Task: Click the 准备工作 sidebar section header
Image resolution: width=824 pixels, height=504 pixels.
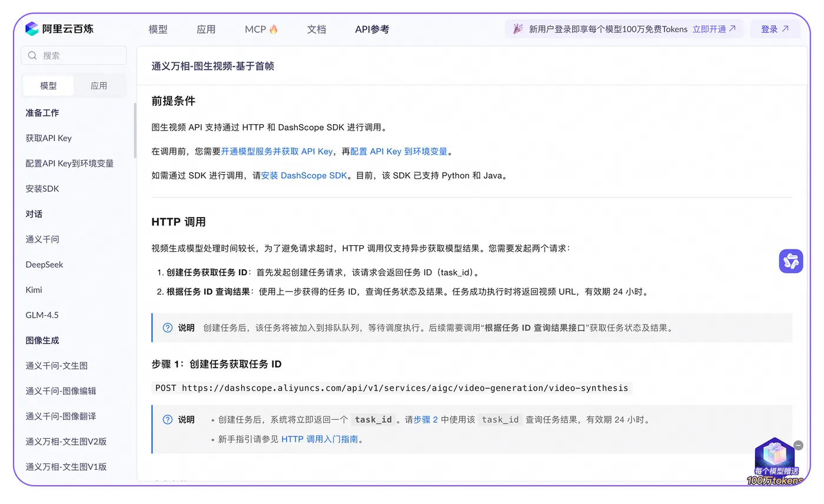Action: (x=42, y=113)
